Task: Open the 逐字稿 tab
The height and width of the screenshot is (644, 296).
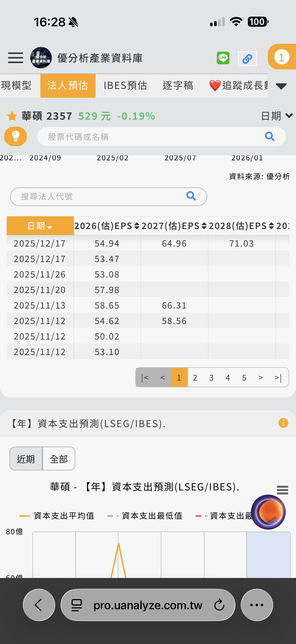Action: [178, 86]
